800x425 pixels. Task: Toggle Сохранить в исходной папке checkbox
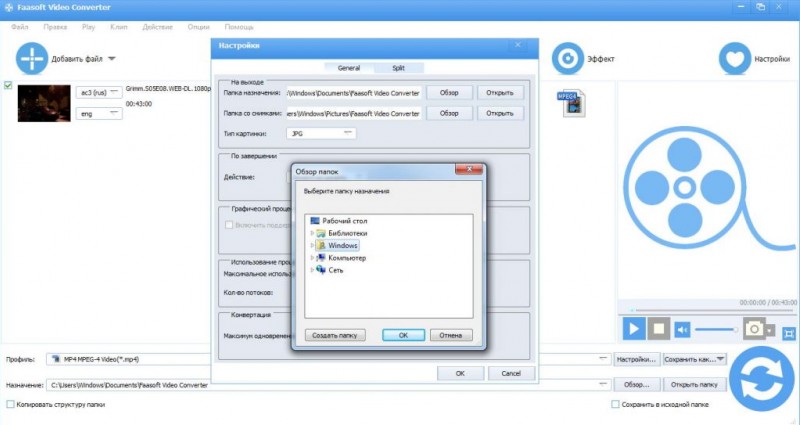(616, 404)
